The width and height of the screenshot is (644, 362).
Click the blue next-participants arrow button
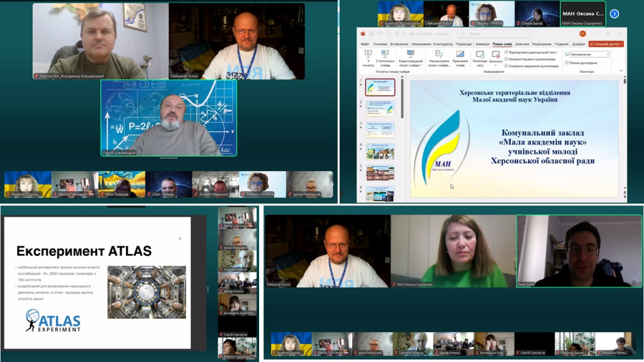click(x=614, y=14)
